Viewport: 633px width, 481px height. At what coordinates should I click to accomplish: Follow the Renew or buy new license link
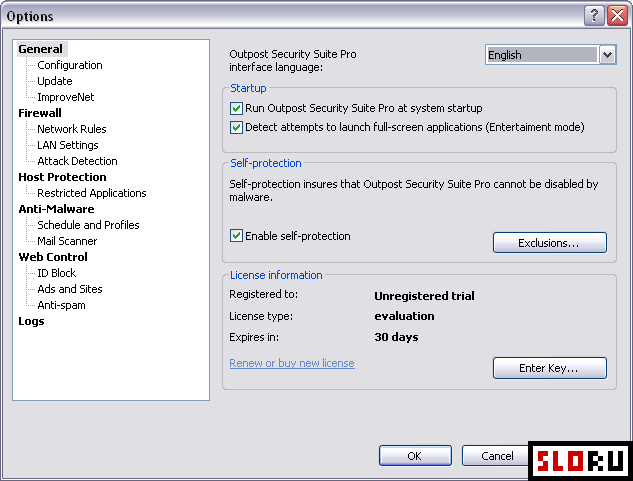click(292, 363)
